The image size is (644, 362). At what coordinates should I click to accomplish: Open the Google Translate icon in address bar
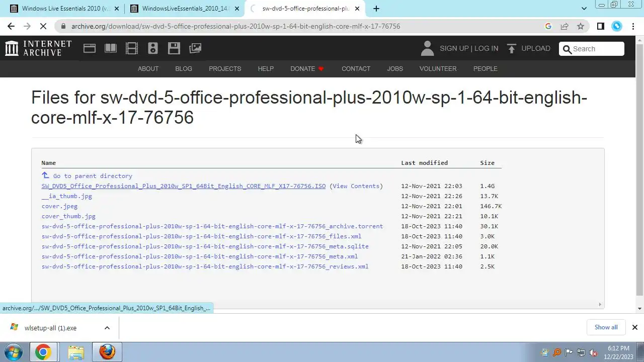coord(548,26)
